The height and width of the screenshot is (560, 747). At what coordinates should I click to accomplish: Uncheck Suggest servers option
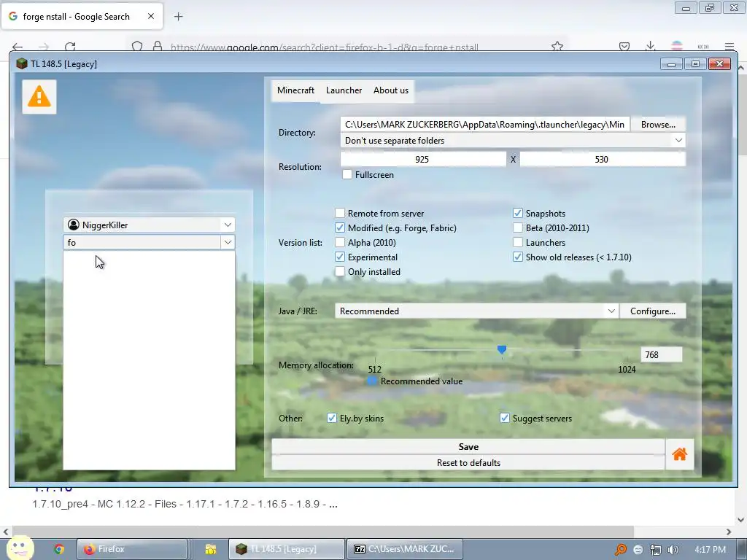(505, 418)
